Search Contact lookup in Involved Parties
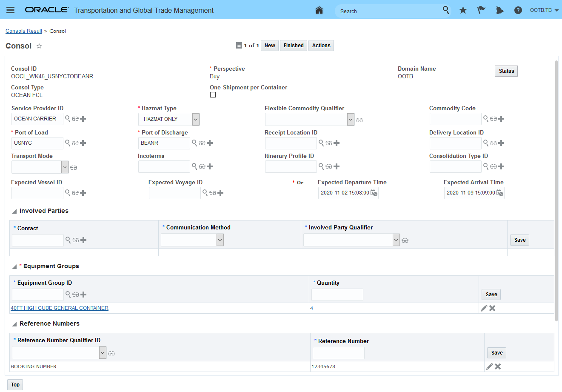 (68, 240)
